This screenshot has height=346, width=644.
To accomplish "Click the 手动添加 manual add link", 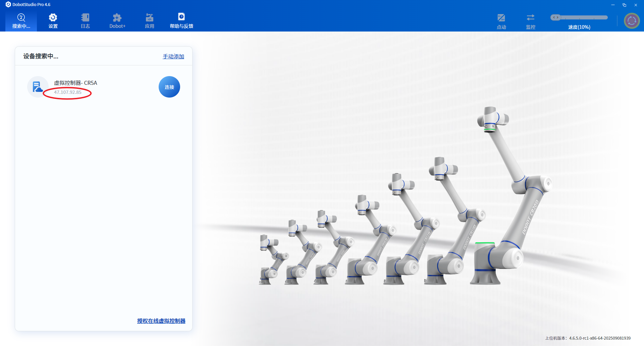I will tap(173, 56).
